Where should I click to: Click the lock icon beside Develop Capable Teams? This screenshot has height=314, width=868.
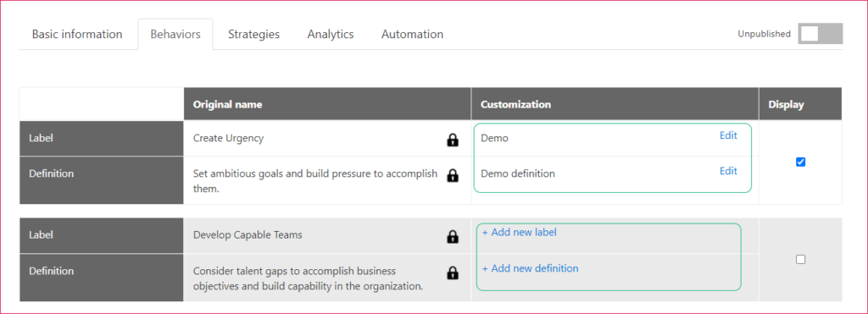[453, 237]
